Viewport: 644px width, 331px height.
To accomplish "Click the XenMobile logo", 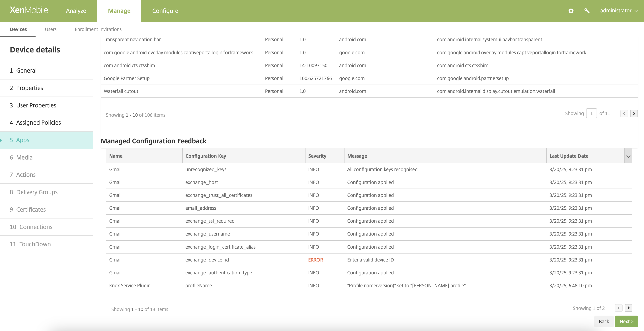I will tap(29, 10).
